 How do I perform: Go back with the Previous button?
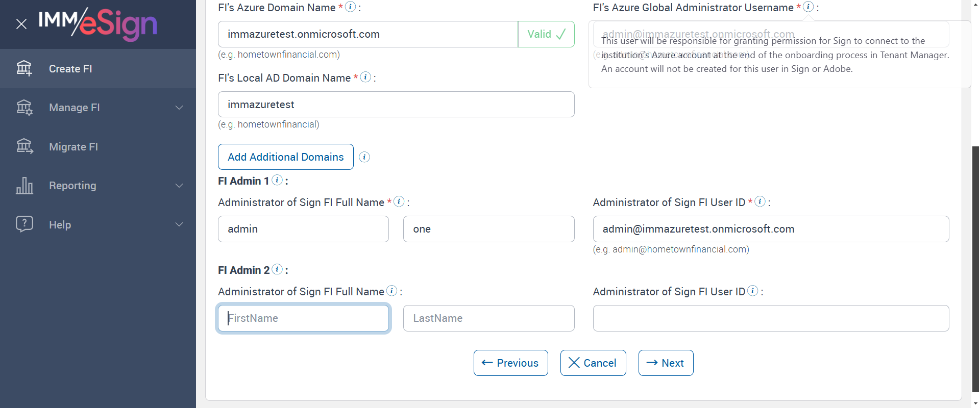pyautogui.click(x=510, y=363)
